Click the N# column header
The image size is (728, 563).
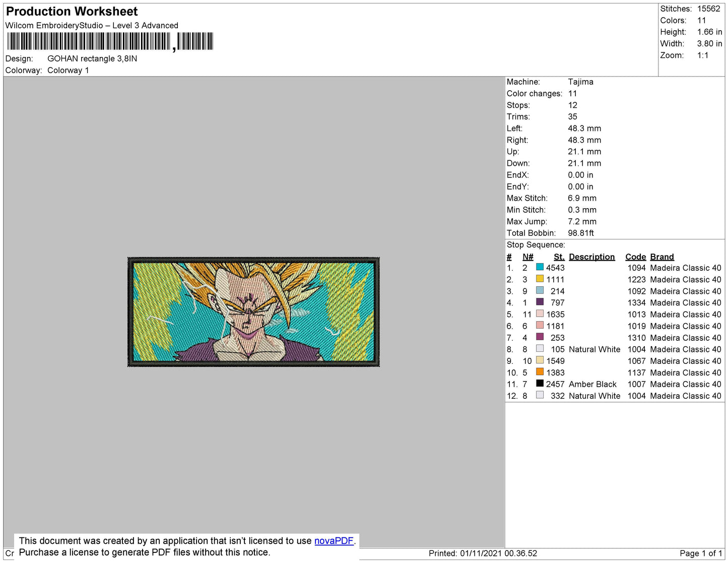click(527, 257)
